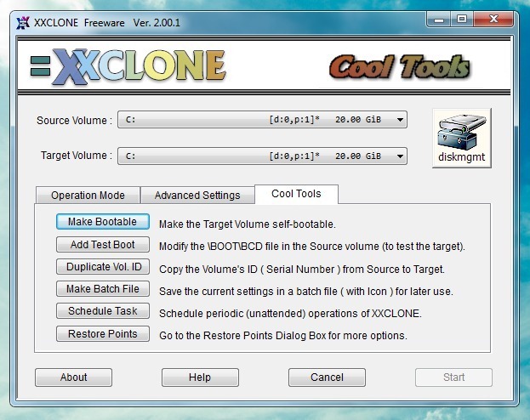Click the XXCLONE logo banner

pyautogui.click(x=128, y=65)
